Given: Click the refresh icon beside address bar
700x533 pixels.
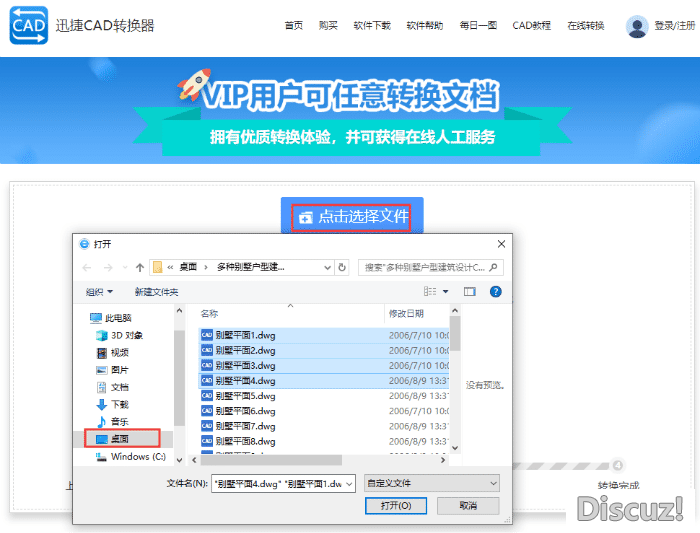Looking at the screenshot, I should pyautogui.click(x=342, y=267).
